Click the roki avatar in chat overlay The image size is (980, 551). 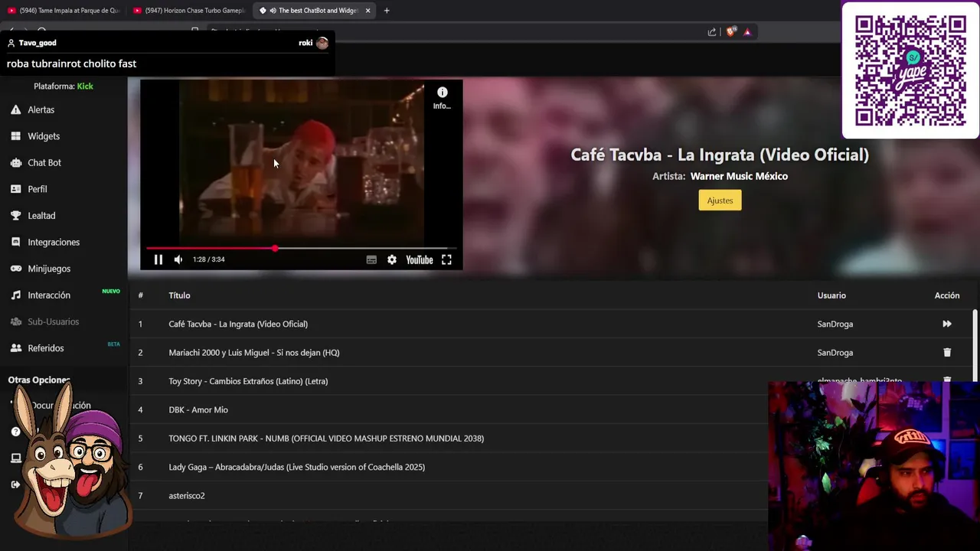[322, 43]
